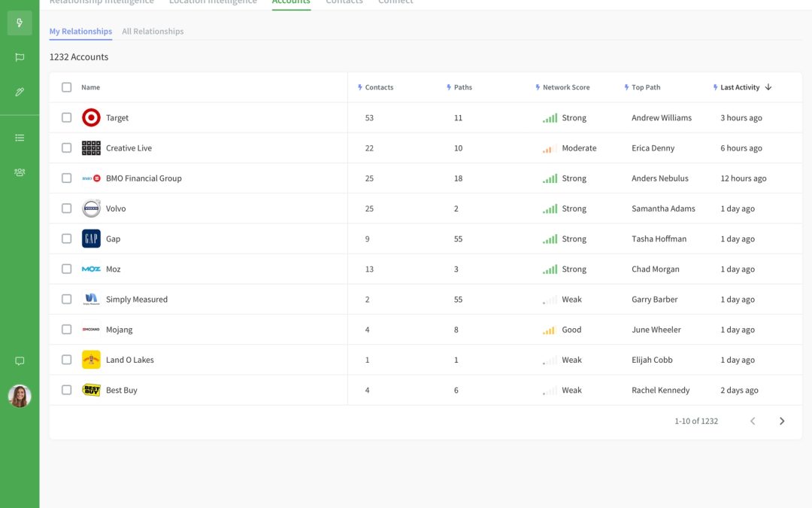Toggle the select-all checkbox in header
Image resolution: width=812 pixels, height=508 pixels.
(66, 87)
